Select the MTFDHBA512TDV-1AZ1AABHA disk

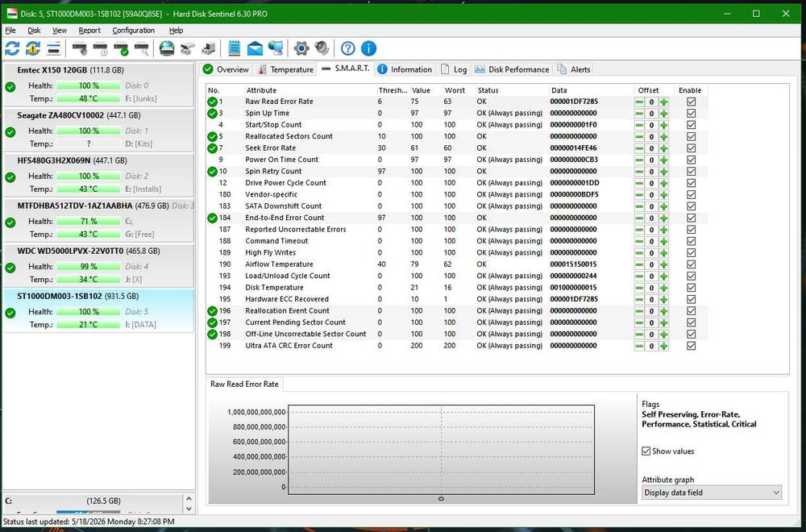(98, 221)
